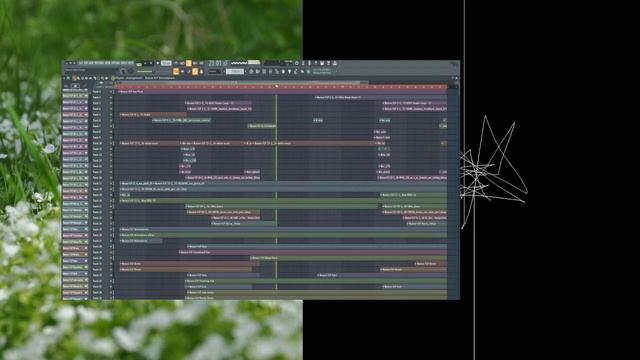Select the long purple clip on Track 1
The height and width of the screenshot is (360, 640).
click(x=283, y=92)
